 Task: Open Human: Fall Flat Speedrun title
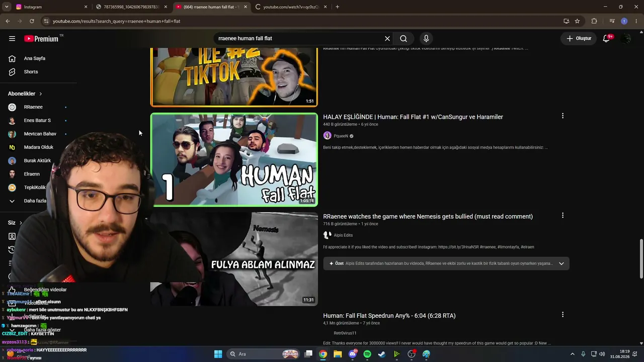[389, 316]
